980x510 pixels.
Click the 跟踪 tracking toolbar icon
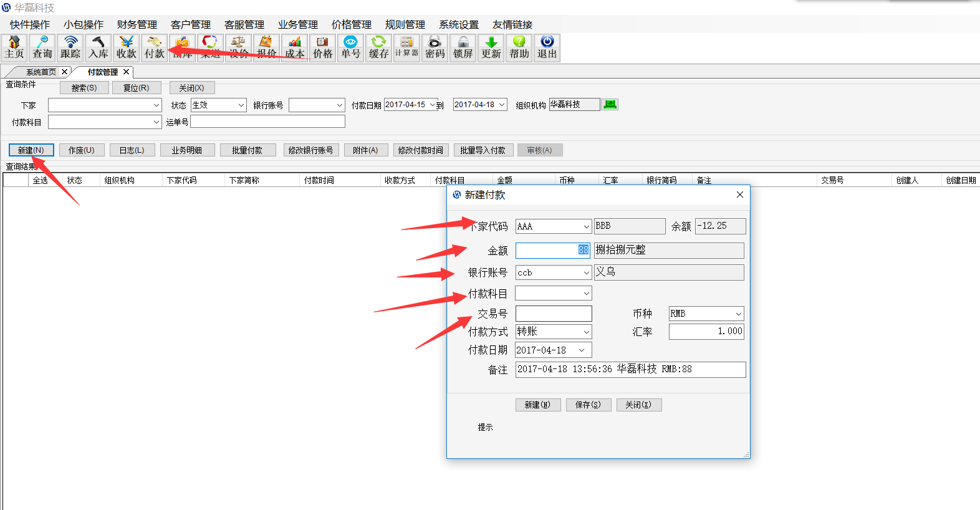[70, 47]
